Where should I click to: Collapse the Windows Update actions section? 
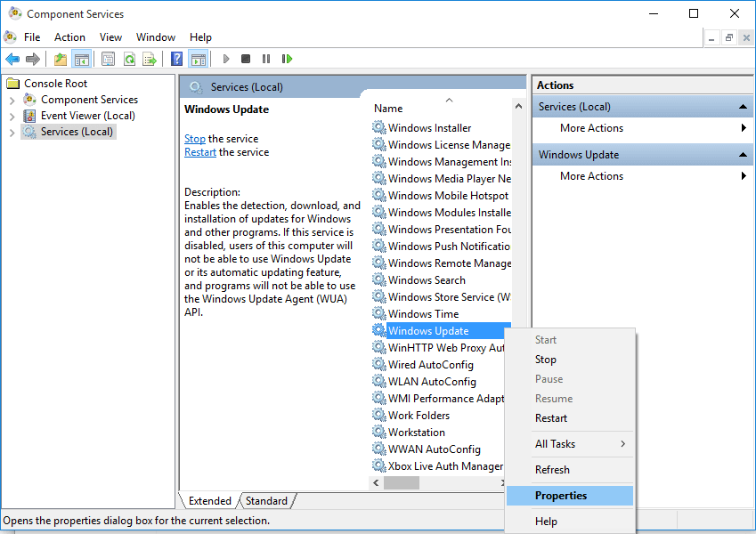pos(744,153)
